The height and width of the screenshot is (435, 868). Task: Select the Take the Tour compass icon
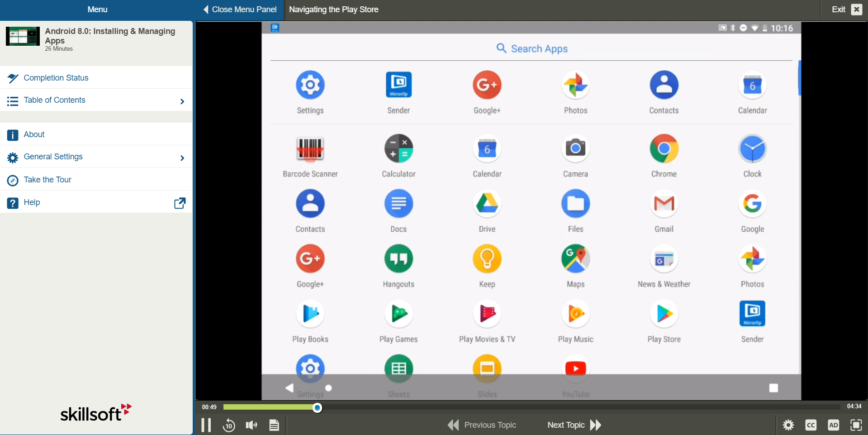tap(12, 180)
